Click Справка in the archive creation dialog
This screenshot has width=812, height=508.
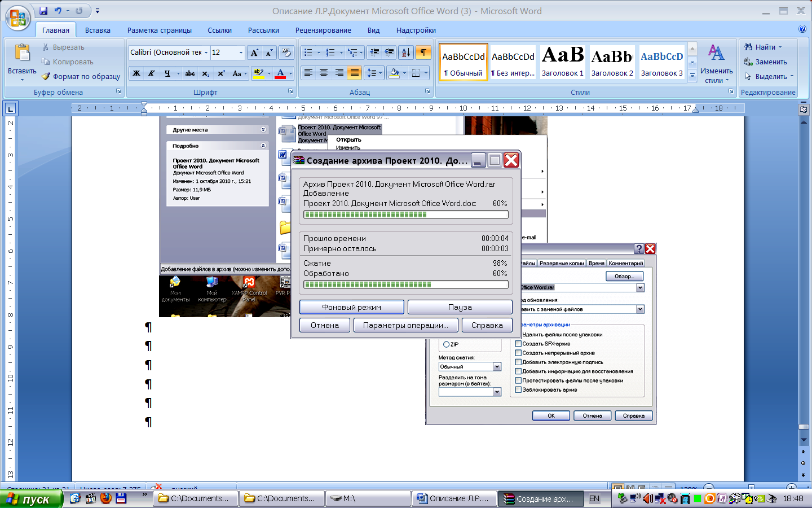point(487,325)
